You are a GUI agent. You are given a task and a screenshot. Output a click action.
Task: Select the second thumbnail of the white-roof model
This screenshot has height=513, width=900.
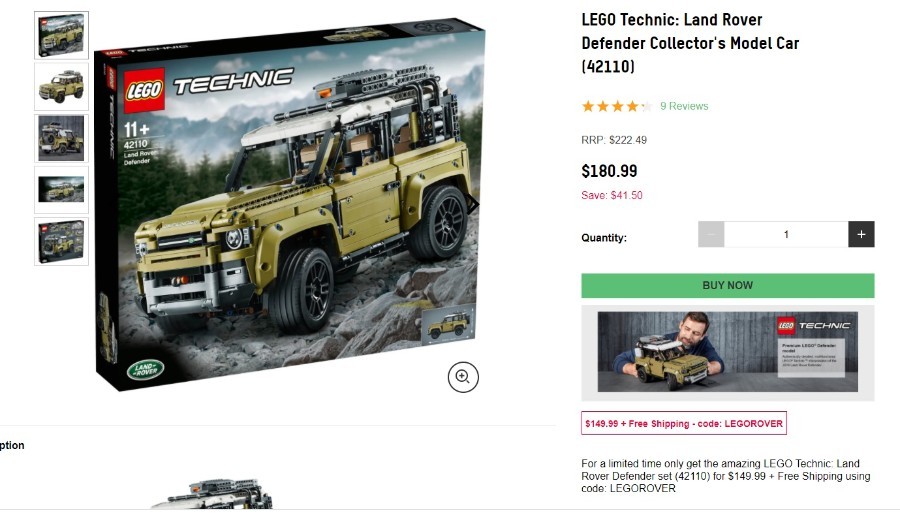[61, 87]
